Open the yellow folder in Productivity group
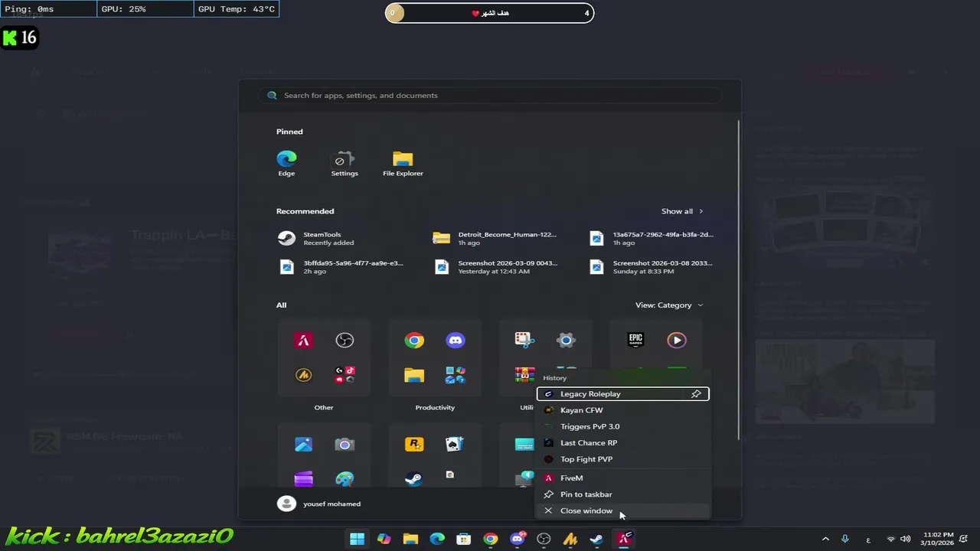The height and width of the screenshot is (551, 980). point(414,375)
